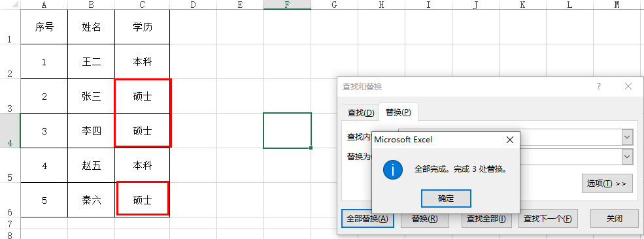Click serial number cell 1 beside 王二
Viewport: 644px width, 239px height.
(44, 61)
